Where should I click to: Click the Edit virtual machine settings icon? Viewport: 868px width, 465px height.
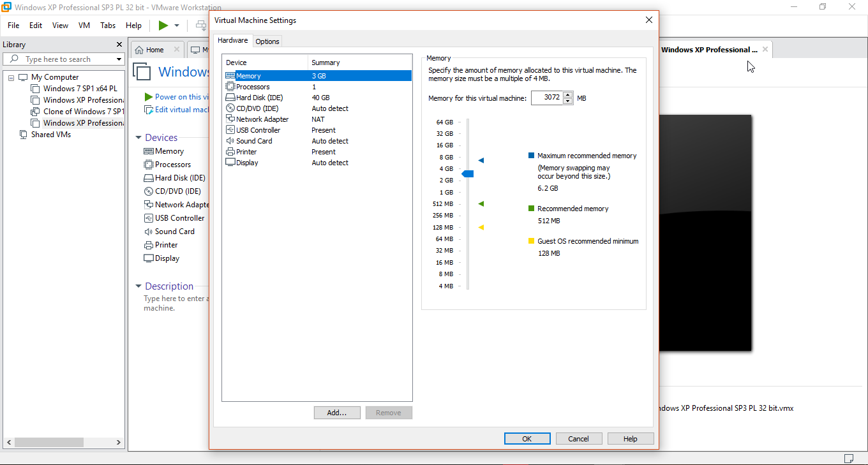[149, 110]
